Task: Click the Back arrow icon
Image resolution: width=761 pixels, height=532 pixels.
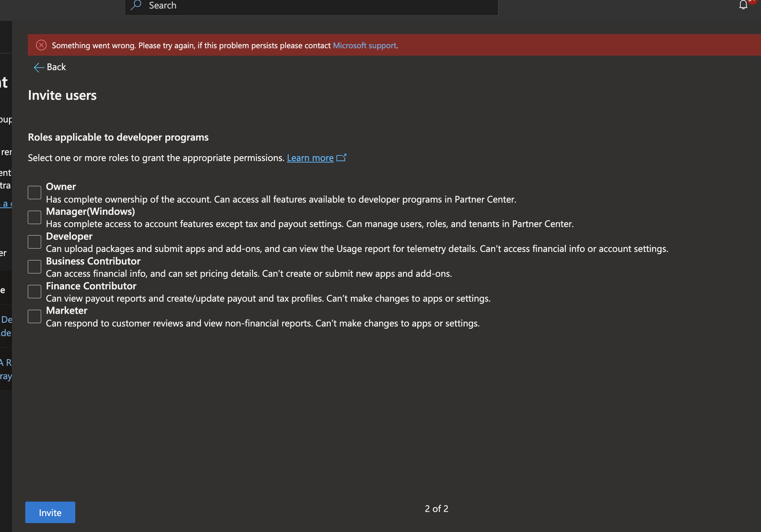Action: point(39,67)
